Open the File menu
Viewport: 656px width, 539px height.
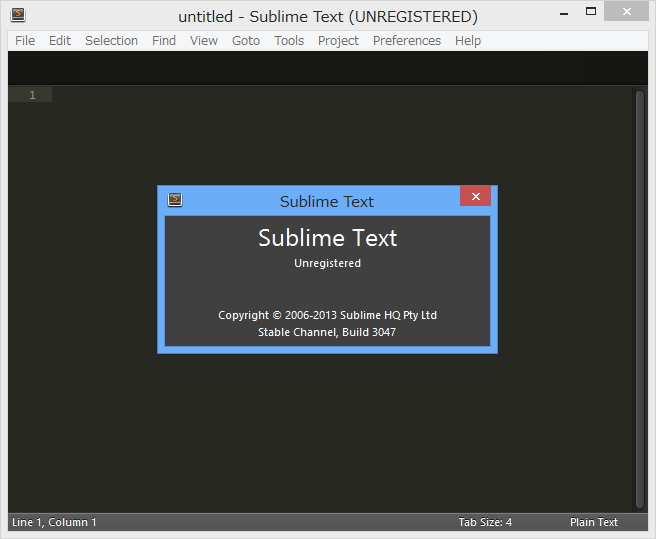(x=25, y=41)
